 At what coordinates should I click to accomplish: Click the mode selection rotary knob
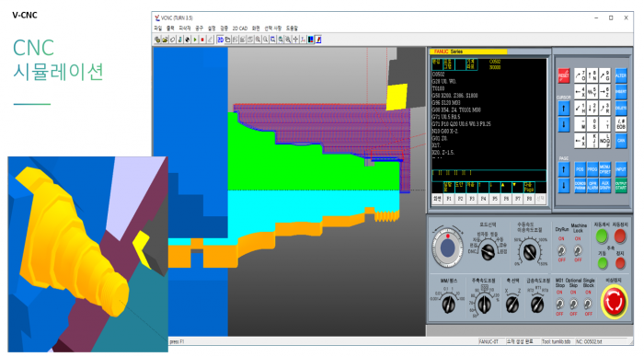[488, 252]
